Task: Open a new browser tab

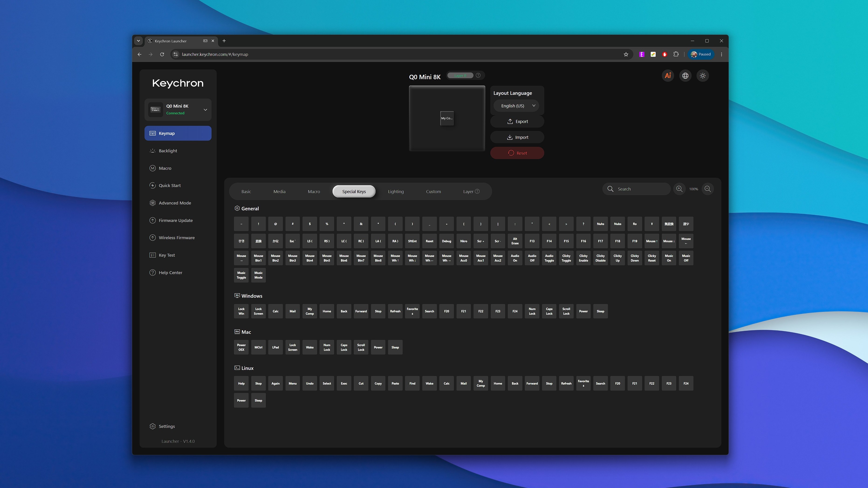Action: 224,41
